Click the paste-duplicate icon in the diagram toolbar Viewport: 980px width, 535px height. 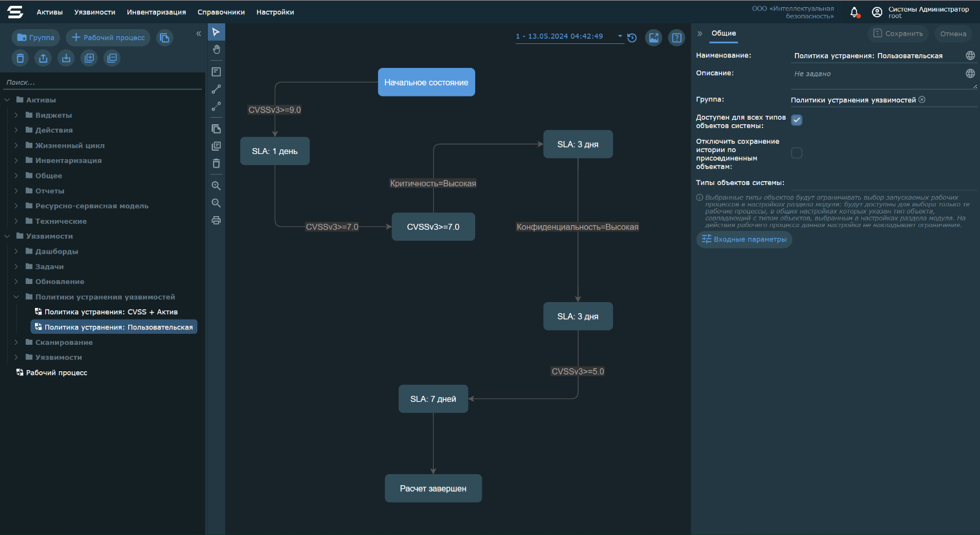(x=216, y=146)
